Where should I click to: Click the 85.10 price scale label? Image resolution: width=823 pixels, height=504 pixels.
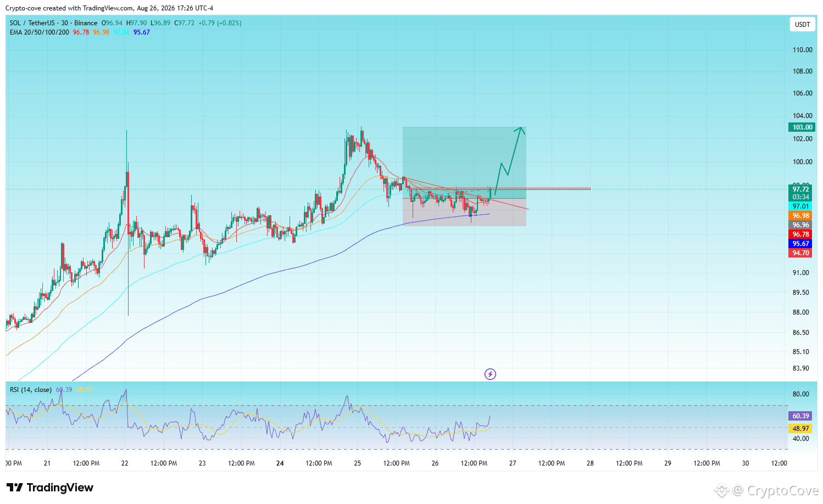tap(801, 352)
